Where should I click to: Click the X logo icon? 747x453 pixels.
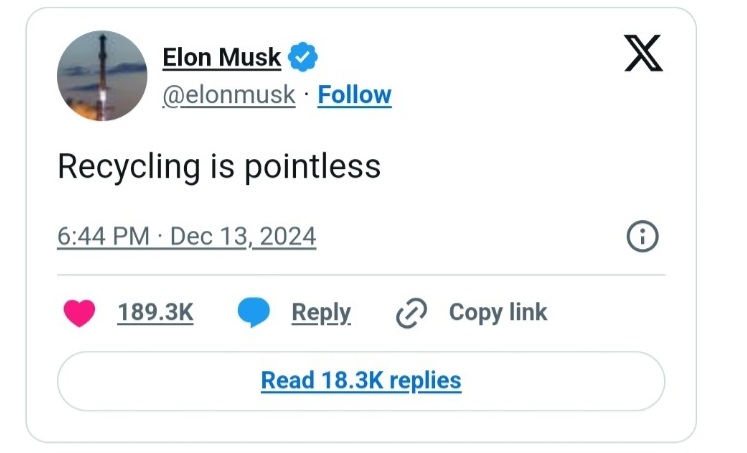(x=643, y=53)
